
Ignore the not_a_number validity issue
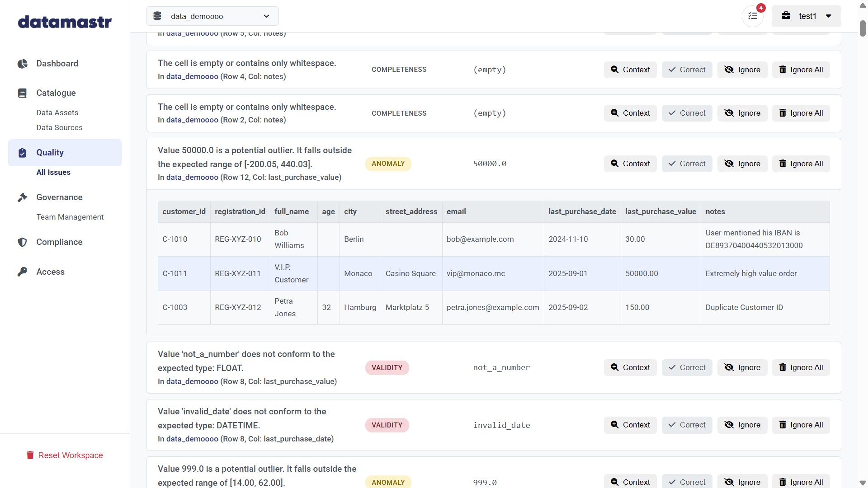coord(742,367)
